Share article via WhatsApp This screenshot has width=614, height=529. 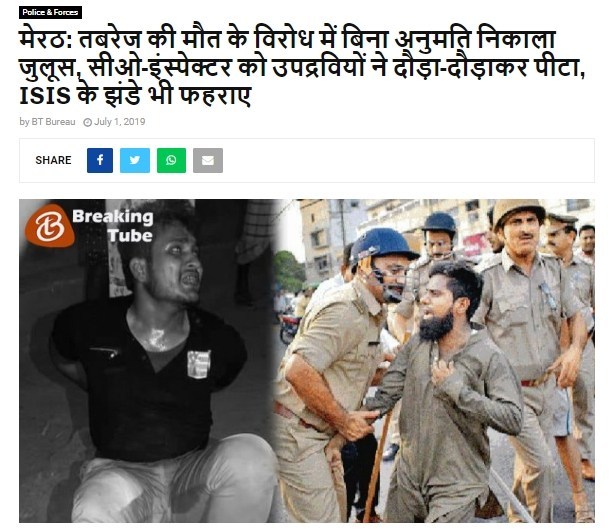(171, 160)
